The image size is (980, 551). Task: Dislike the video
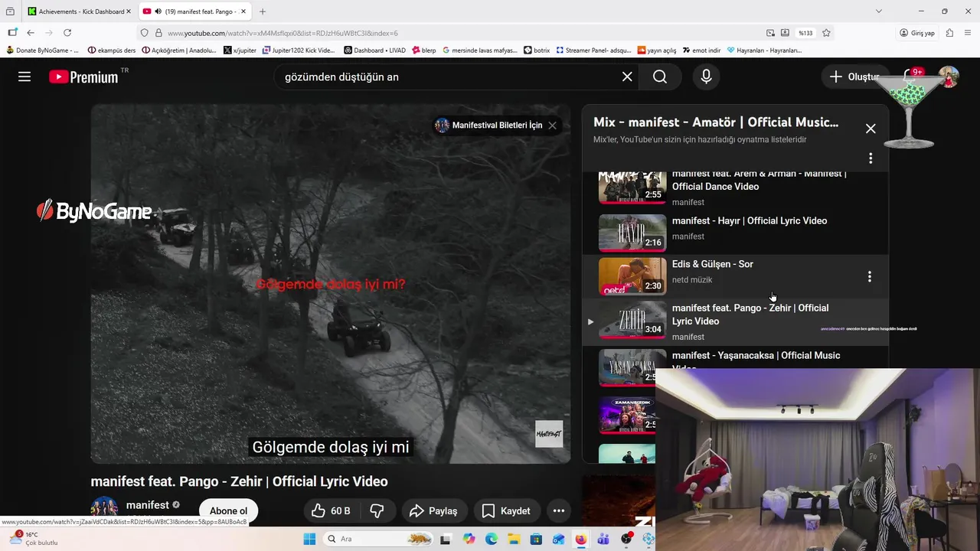pos(377,510)
